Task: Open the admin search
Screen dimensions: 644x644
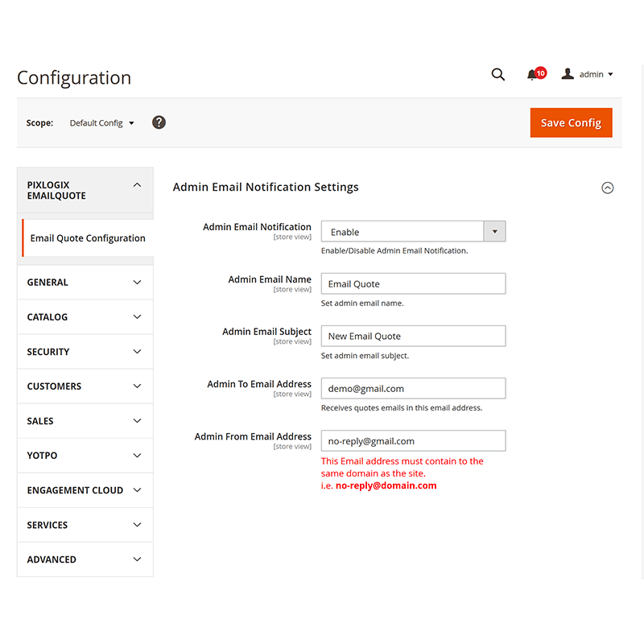Action: [497, 74]
